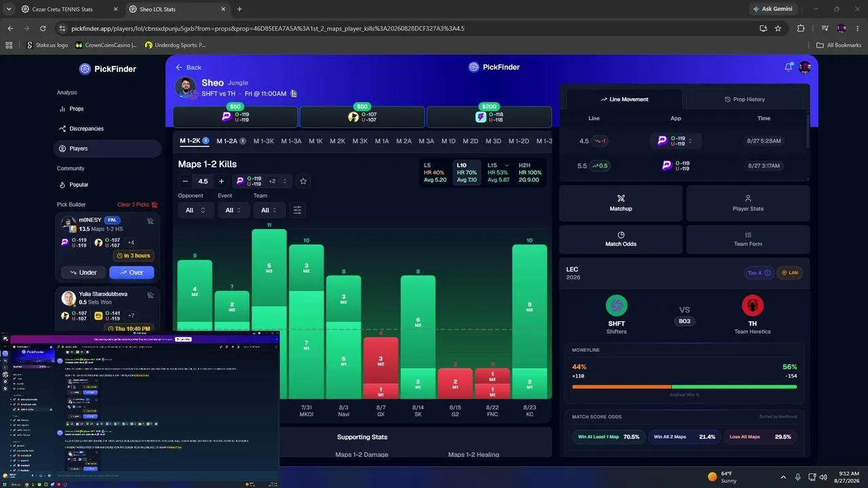
Task: Open Discrepancies in the sidebar
Action: point(86,129)
